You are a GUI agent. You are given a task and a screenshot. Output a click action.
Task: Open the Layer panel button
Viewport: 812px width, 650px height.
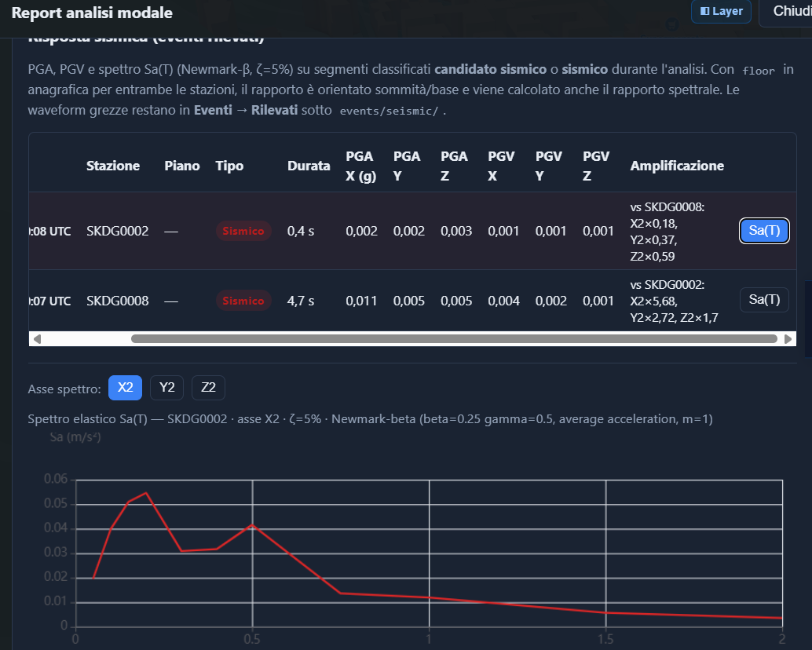click(x=721, y=12)
